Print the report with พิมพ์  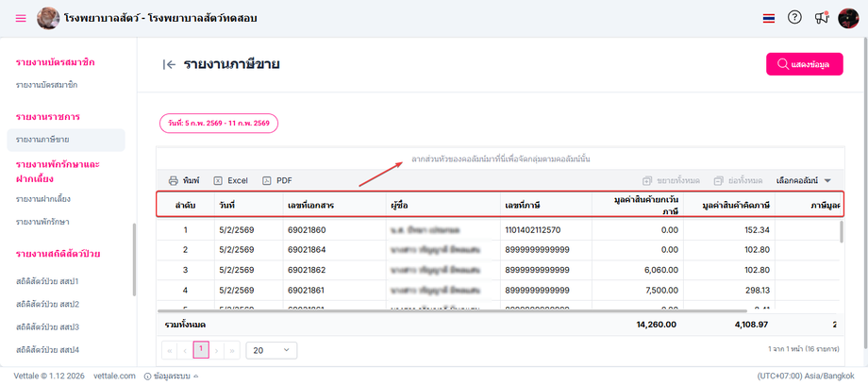pyautogui.click(x=184, y=180)
